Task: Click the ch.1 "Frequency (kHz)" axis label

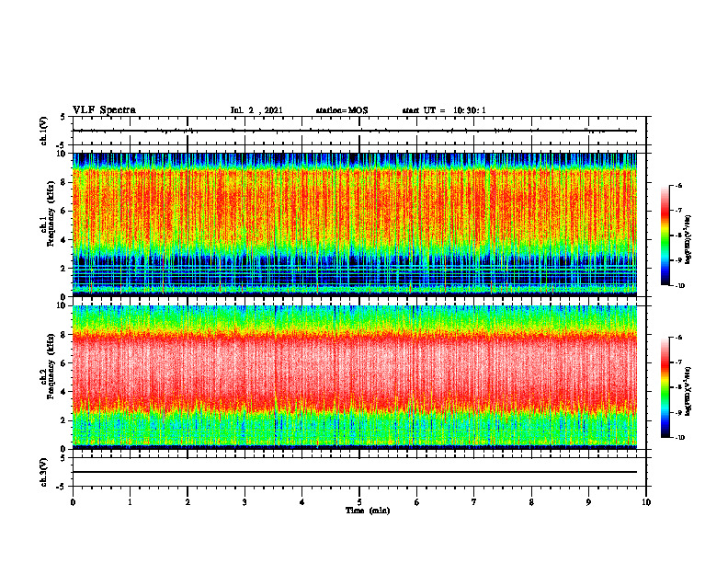Action: 51,213
